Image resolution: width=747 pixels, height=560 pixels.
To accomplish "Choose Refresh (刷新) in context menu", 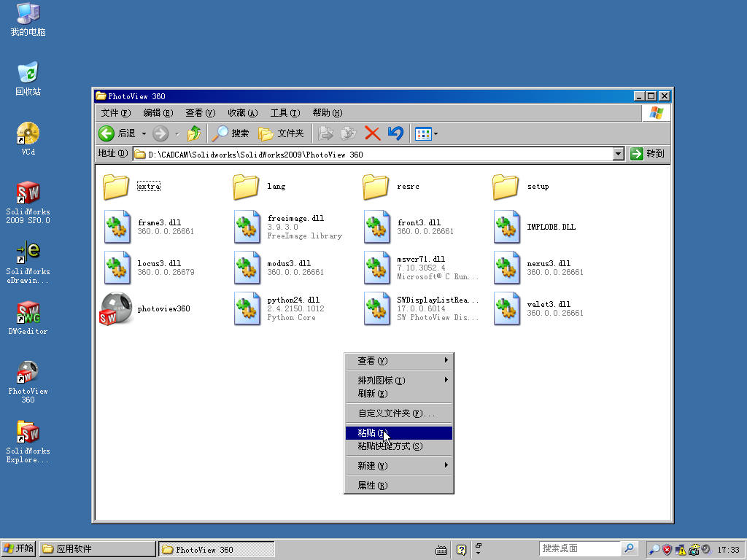I will (x=399, y=393).
